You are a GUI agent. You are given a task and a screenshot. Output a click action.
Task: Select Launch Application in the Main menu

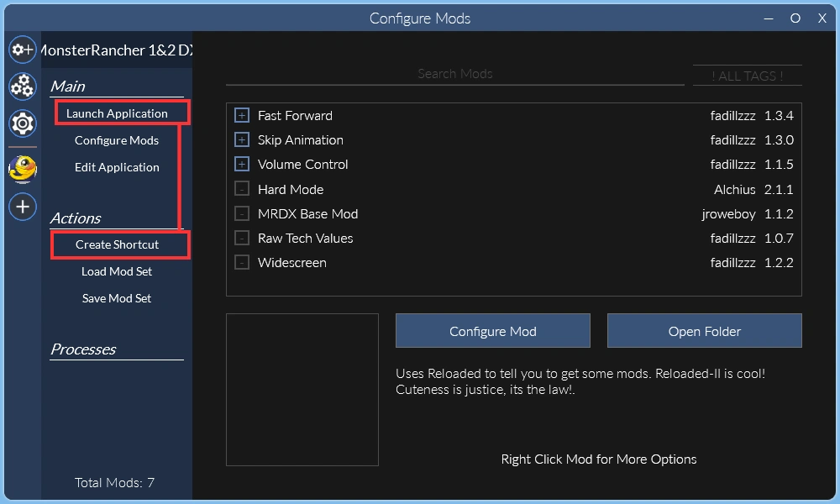pos(118,113)
